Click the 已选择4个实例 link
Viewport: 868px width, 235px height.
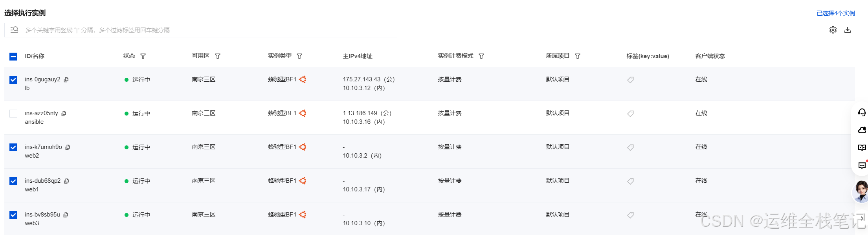[836, 13]
